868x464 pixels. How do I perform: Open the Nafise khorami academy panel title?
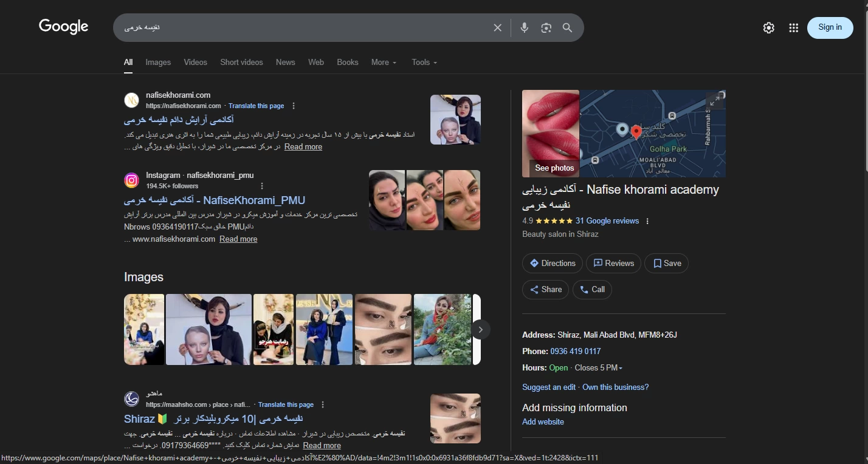coord(621,197)
